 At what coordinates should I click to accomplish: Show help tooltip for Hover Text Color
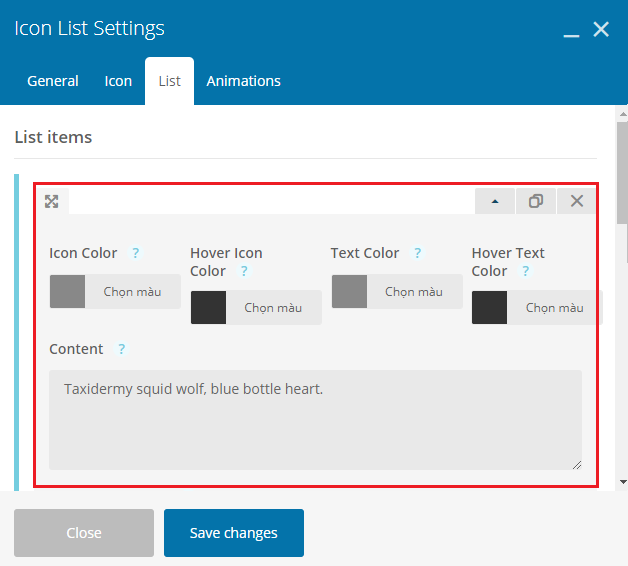tap(525, 271)
